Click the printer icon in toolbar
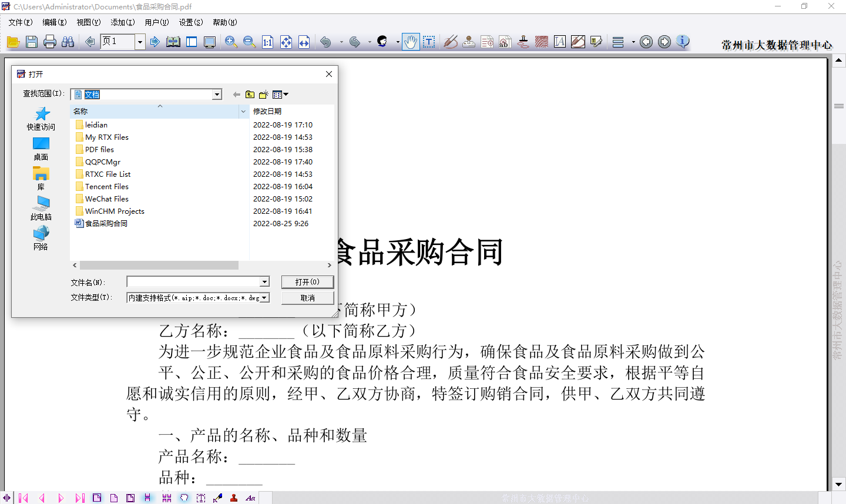Screen dimensions: 846x504 50,42
